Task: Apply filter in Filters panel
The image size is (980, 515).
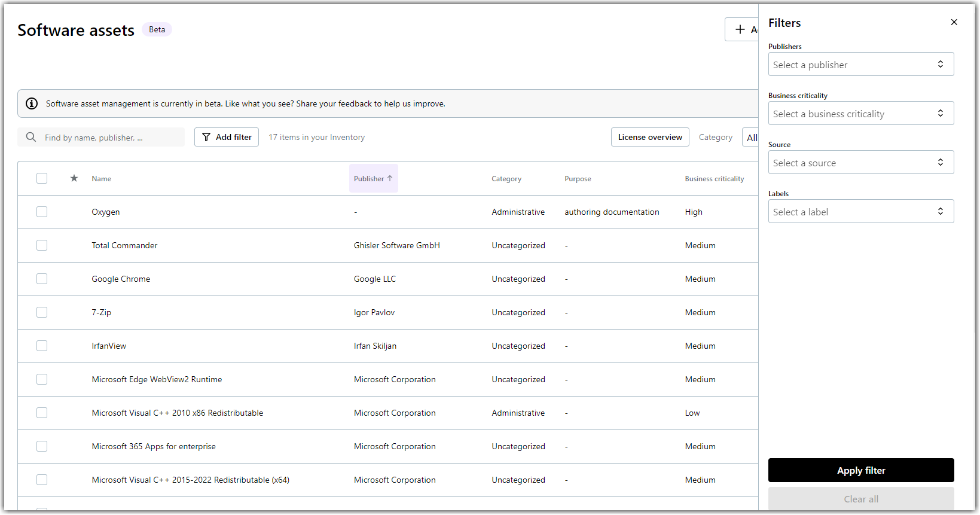Action: click(861, 470)
